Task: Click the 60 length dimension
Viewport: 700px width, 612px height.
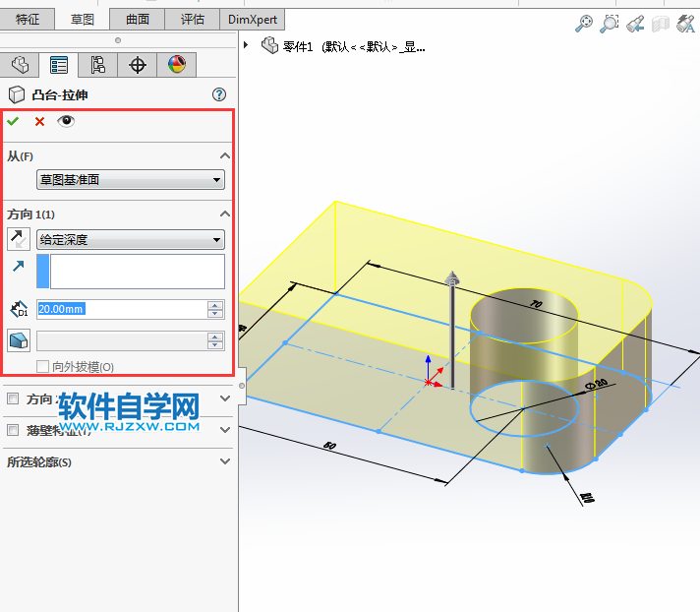Action: coord(329,446)
